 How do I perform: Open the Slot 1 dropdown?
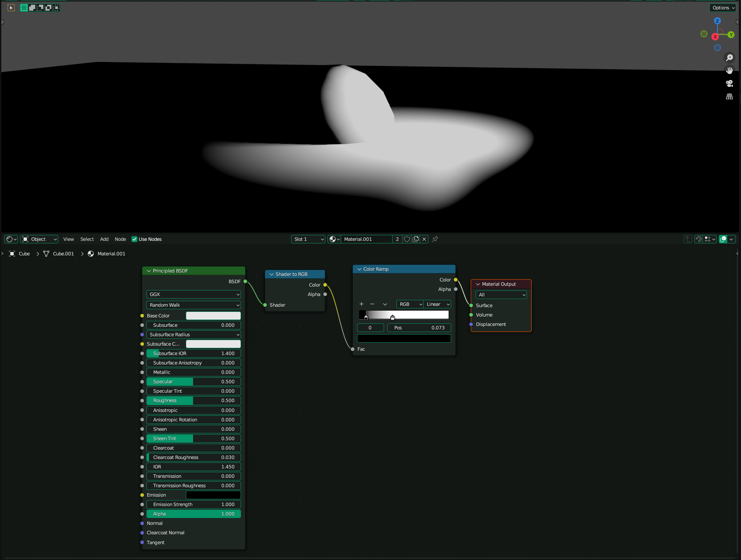[x=308, y=239]
